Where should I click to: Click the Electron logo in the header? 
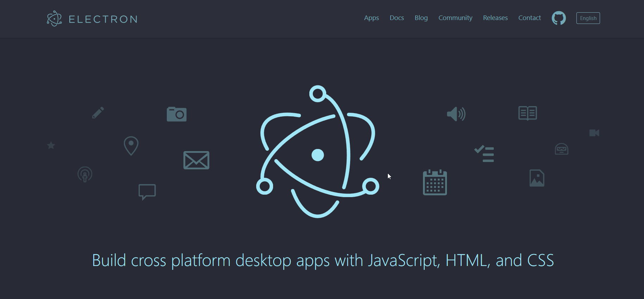(54, 19)
